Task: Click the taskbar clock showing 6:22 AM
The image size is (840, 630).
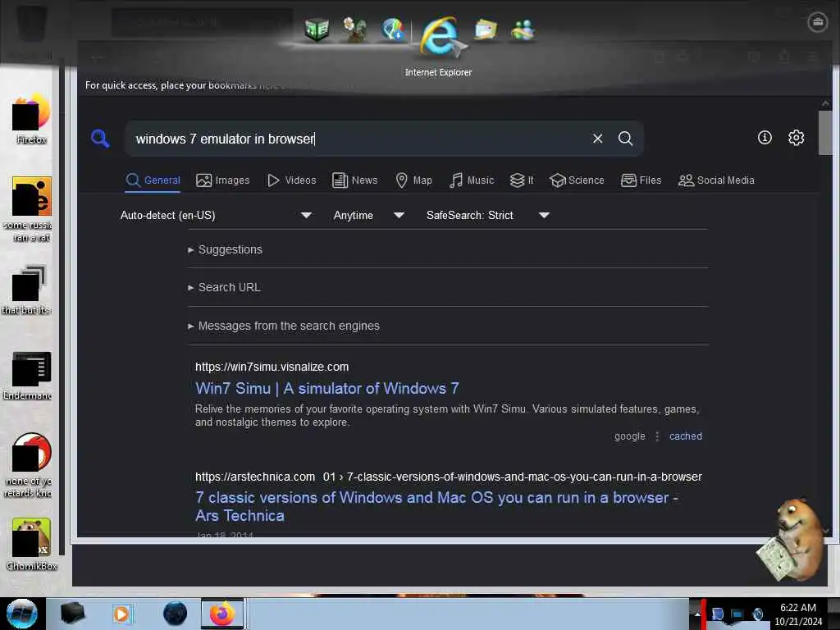Action: (x=798, y=614)
